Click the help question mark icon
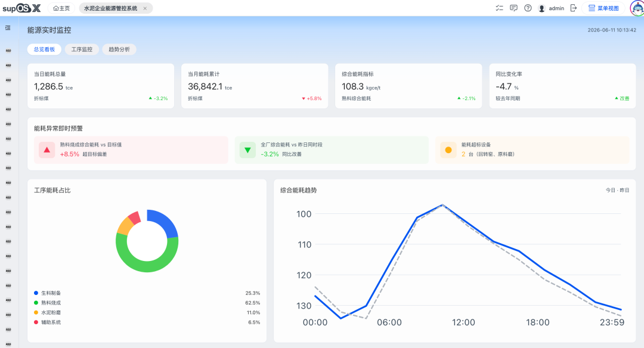 (528, 8)
